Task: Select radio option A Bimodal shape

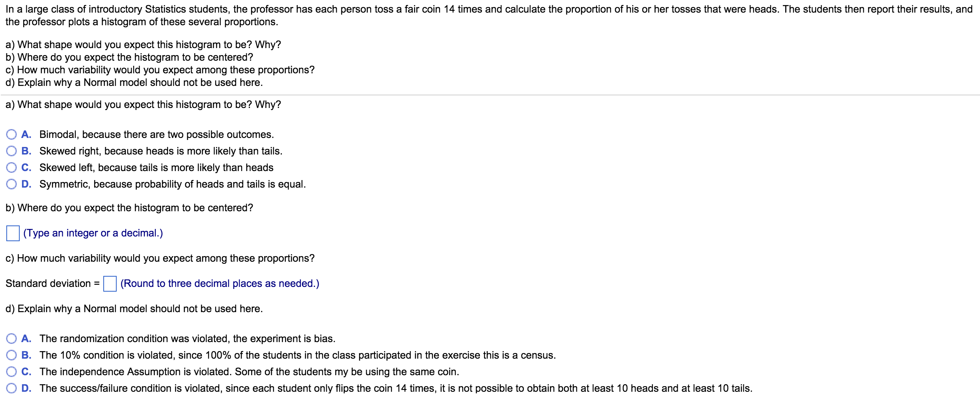Action: pos(11,135)
